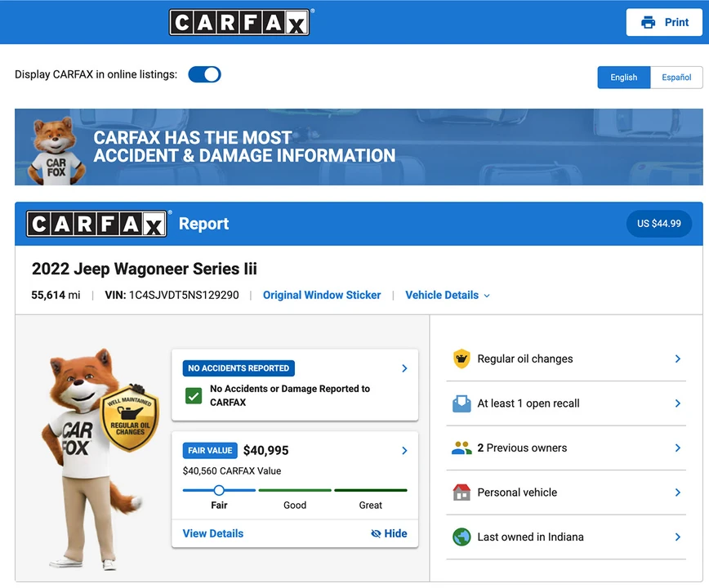Click the $40,560 CARFAX Value text
709x588 pixels.
coord(232,471)
